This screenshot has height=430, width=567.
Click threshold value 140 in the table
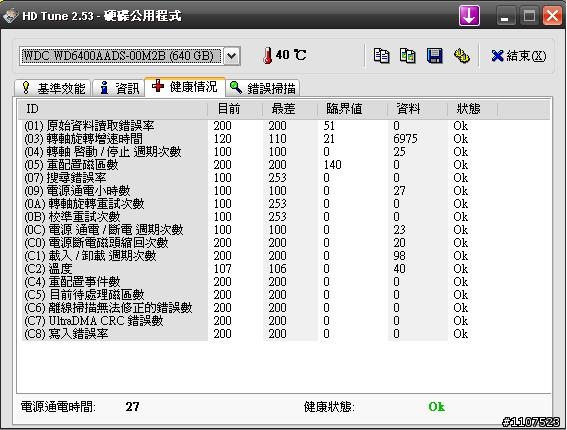pos(332,165)
